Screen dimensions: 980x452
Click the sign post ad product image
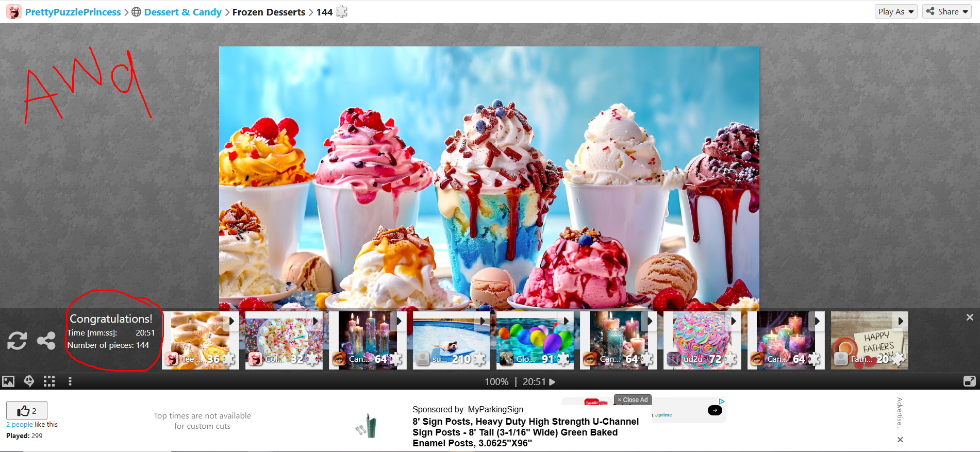367,426
